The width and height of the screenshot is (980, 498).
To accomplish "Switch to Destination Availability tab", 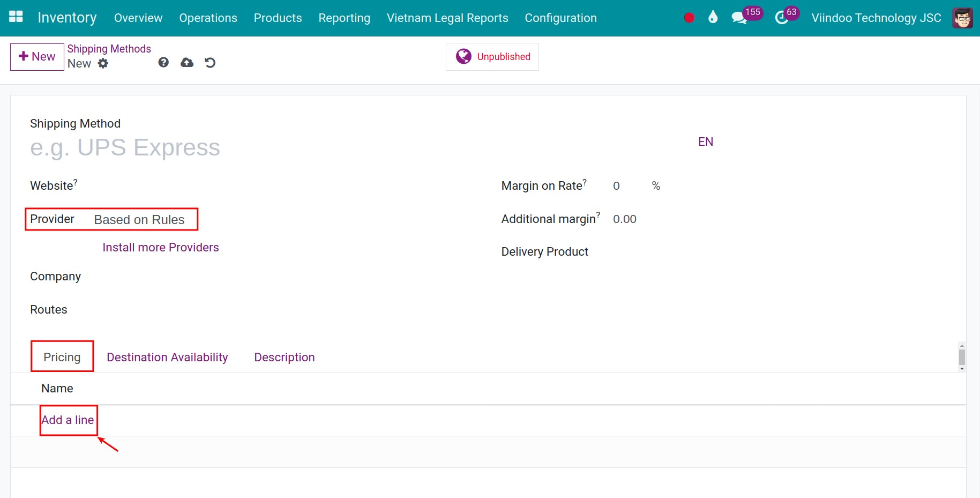I will pos(167,357).
